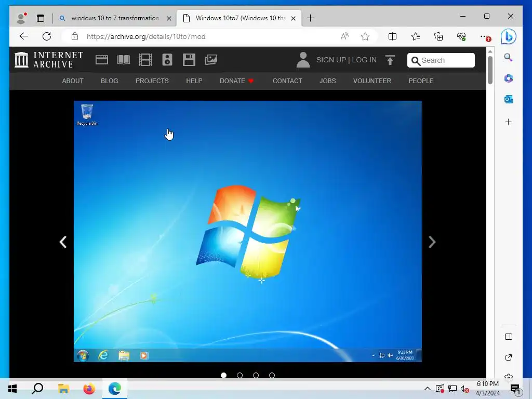Select the third carousel dot
The image size is (532, 399).
(256, 375)
